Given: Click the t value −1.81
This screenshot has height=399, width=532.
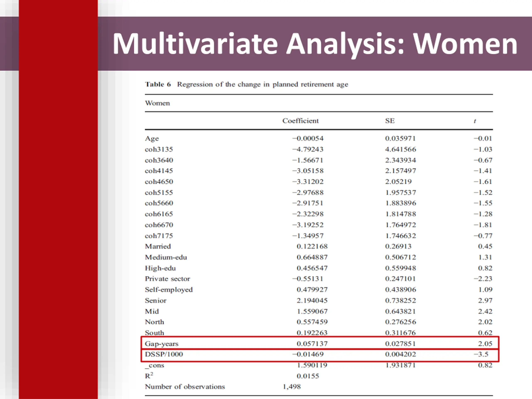Looking at the screenshot, I should coord(483,225).
